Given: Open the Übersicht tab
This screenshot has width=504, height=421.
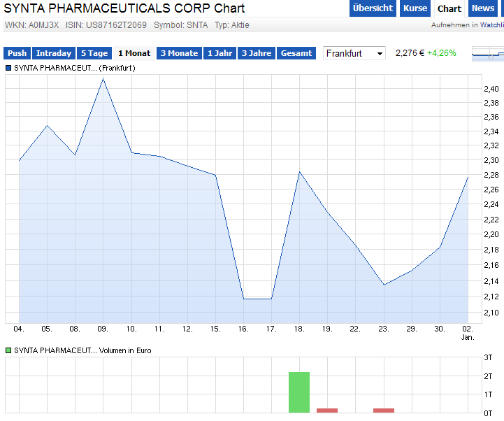Looking at the screenshot, I should coord(373,8).
